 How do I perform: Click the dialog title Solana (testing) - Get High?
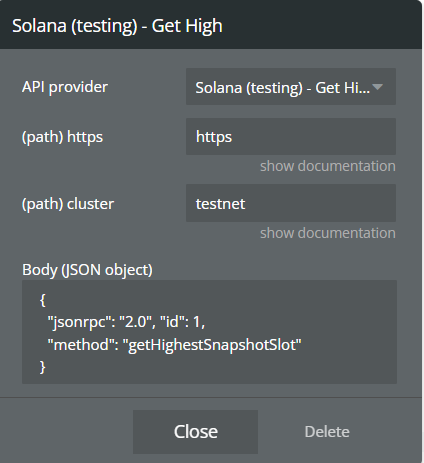point(117,26)
